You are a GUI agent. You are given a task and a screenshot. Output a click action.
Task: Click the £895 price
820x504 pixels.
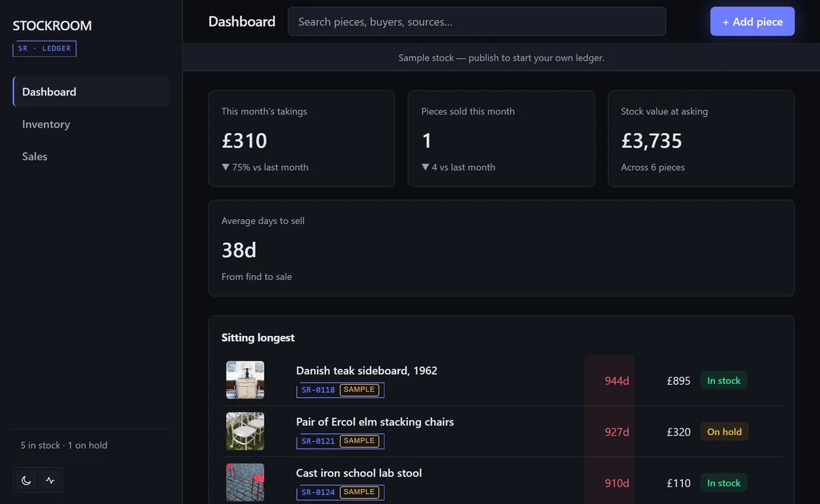679,380
